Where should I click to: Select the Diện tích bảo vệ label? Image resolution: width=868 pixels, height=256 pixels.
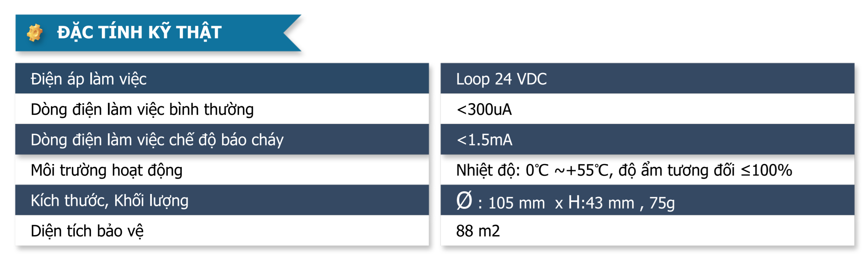coord(87,231)
